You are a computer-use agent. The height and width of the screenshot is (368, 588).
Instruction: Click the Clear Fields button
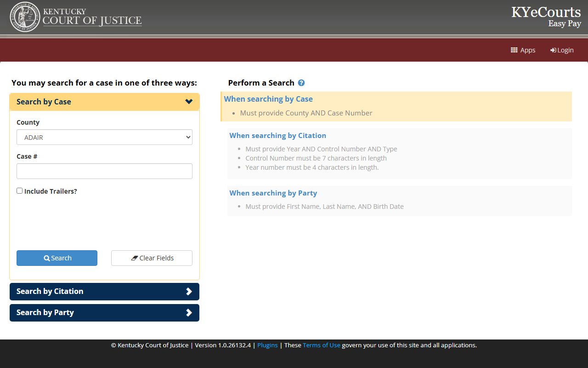152,258
